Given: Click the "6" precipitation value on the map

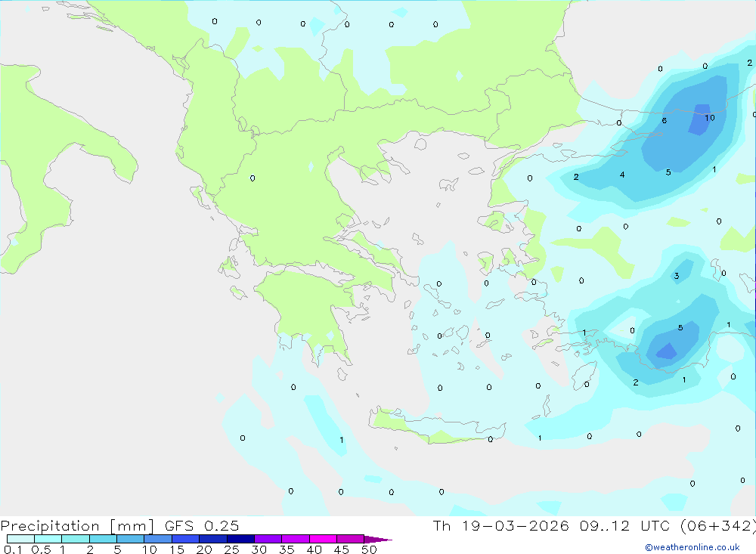Looking at the screenshot, I should point(665,120).
